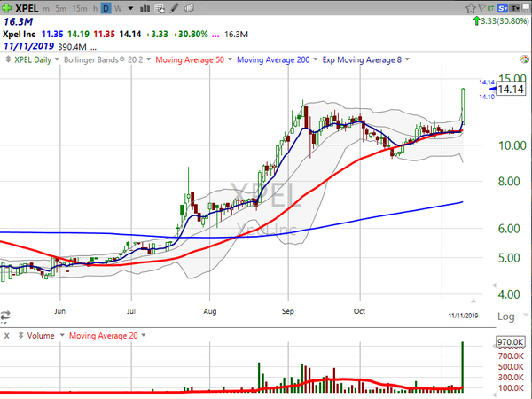Open the bar chart style icon

(145, 8)
